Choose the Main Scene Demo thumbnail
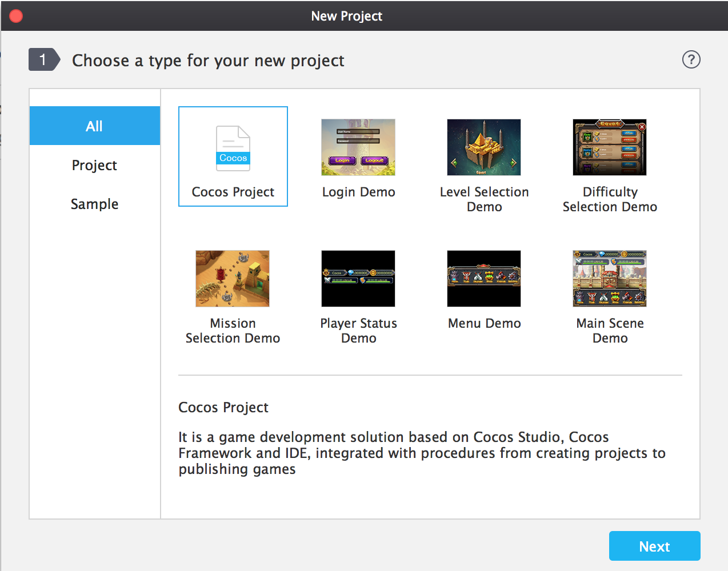 pos(610,279)
